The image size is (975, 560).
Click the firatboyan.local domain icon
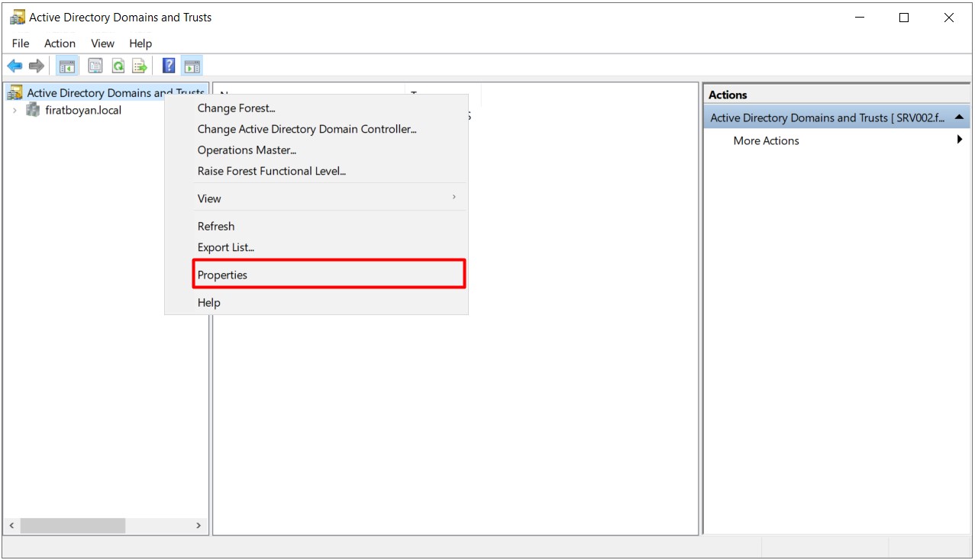[33, 110]
